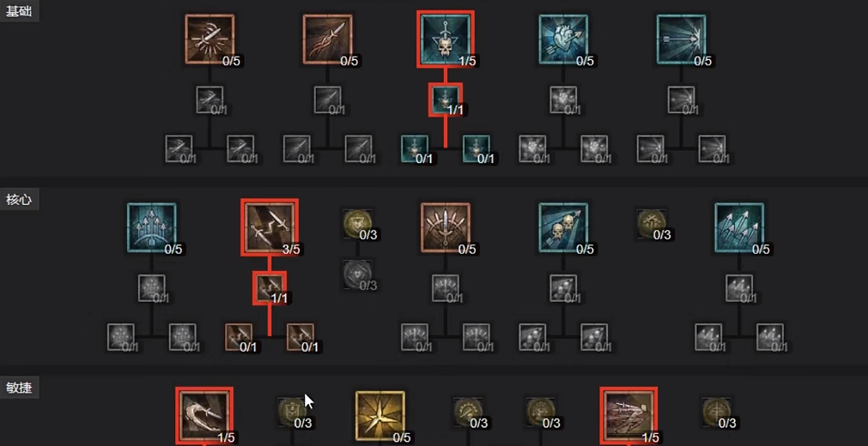Click the arrow barrage arc skill in 核心
This screenshot has width=868, height=446.
click(x=151, y=227)
